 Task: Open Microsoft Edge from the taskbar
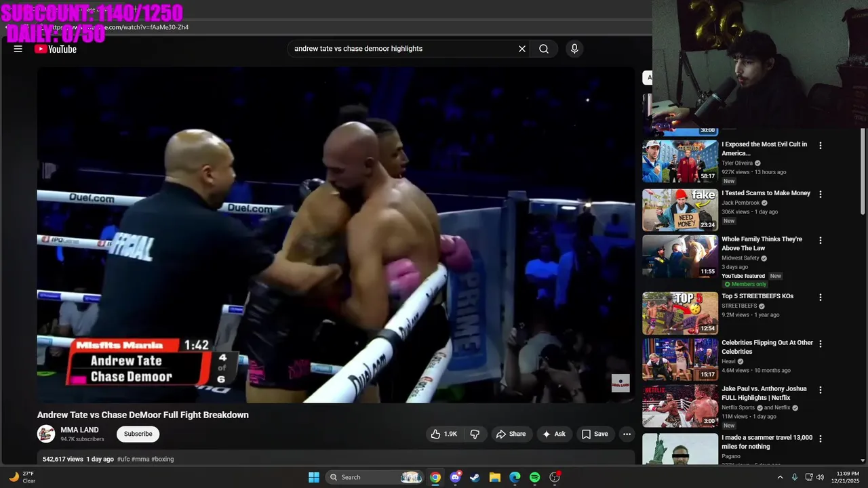click(x=515, y=477)
